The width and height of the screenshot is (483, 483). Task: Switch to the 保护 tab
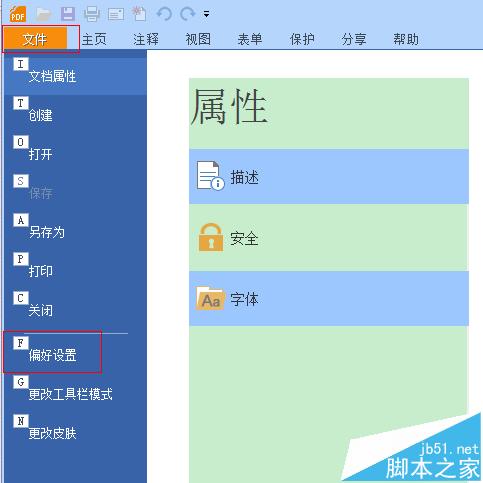[x=302, y=39]
